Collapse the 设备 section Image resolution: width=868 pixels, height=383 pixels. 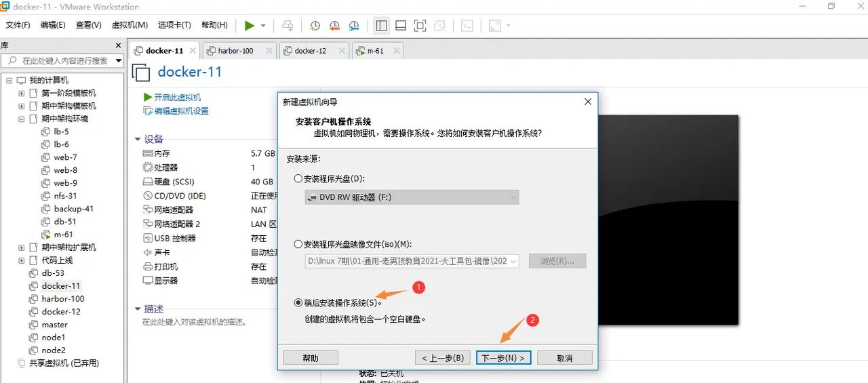pos(138,139)
